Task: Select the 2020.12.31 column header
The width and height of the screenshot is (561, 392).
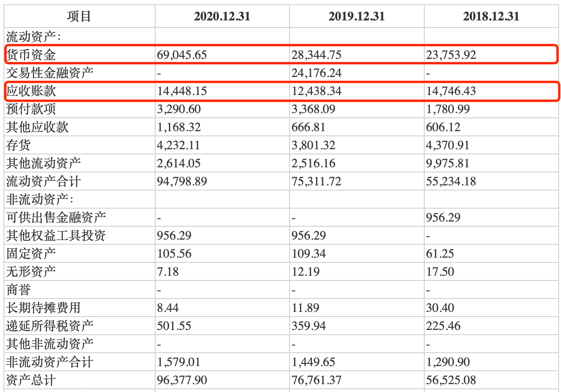Action: [x=222, y=16]
